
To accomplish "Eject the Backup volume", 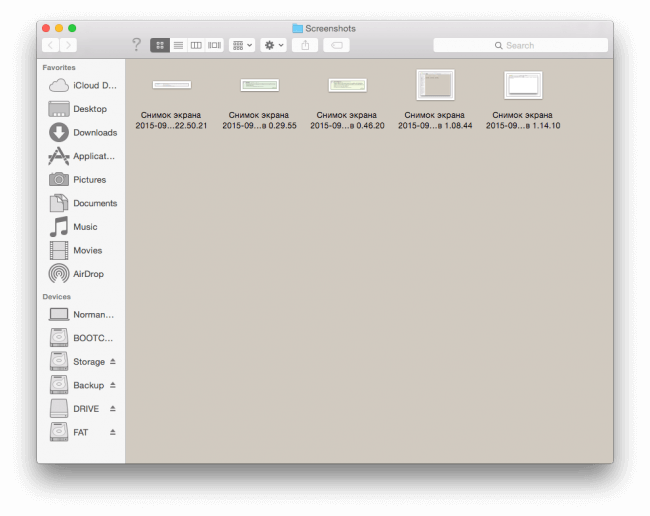I will coord(113,385).
